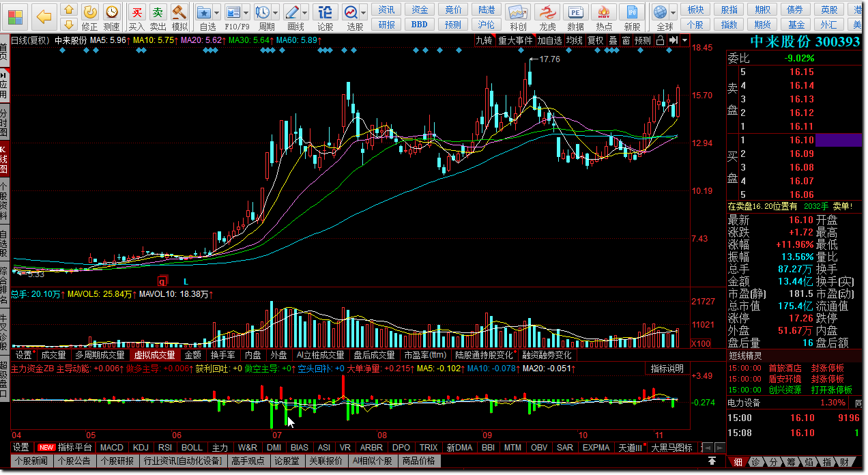Toggle 预测 forecast on chart

coord(643,41)
